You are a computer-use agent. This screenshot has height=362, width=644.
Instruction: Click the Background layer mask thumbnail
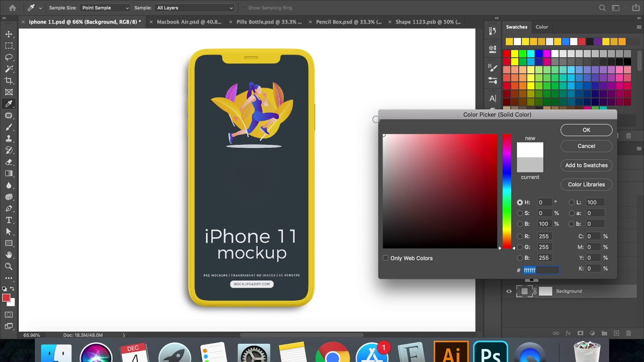click(x=546, y=291)
